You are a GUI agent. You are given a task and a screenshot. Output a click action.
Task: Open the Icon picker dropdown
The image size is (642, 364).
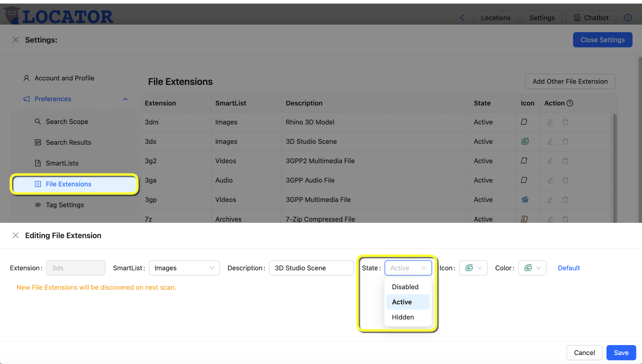point(473,268)
